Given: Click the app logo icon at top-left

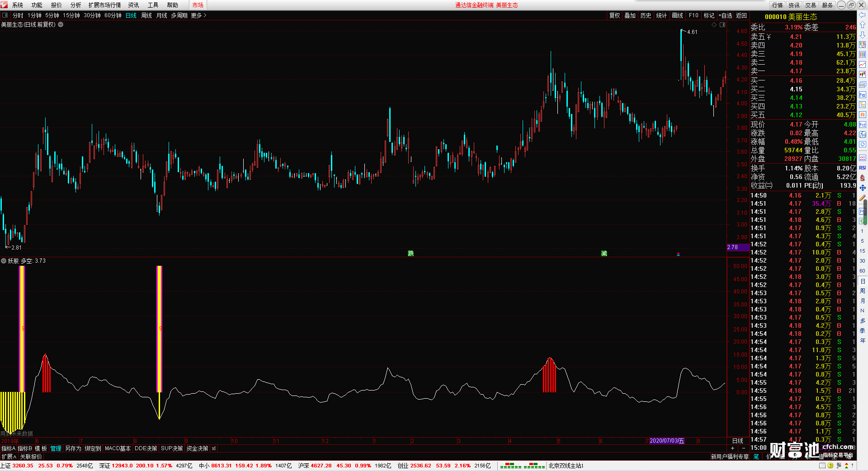Looking at the screenshot, I should click(x=4, y=5).
